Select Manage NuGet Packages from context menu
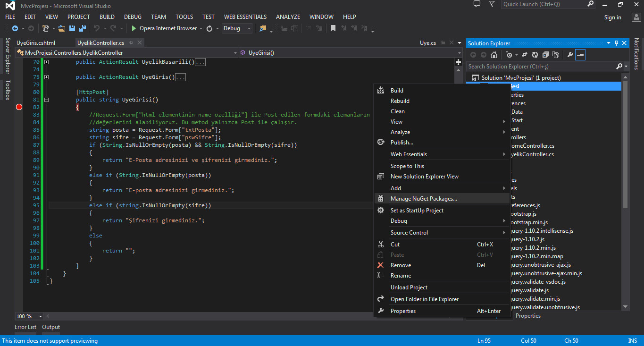The image size is (644, 346). point(424,198)
